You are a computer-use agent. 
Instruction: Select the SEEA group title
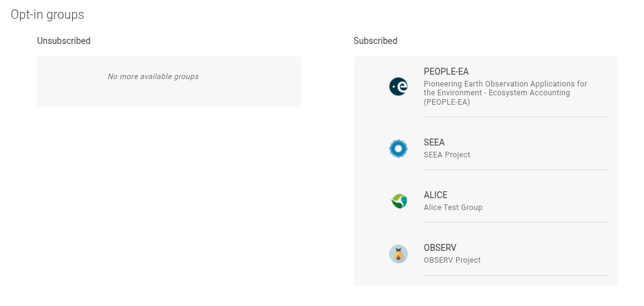(434, 142)
